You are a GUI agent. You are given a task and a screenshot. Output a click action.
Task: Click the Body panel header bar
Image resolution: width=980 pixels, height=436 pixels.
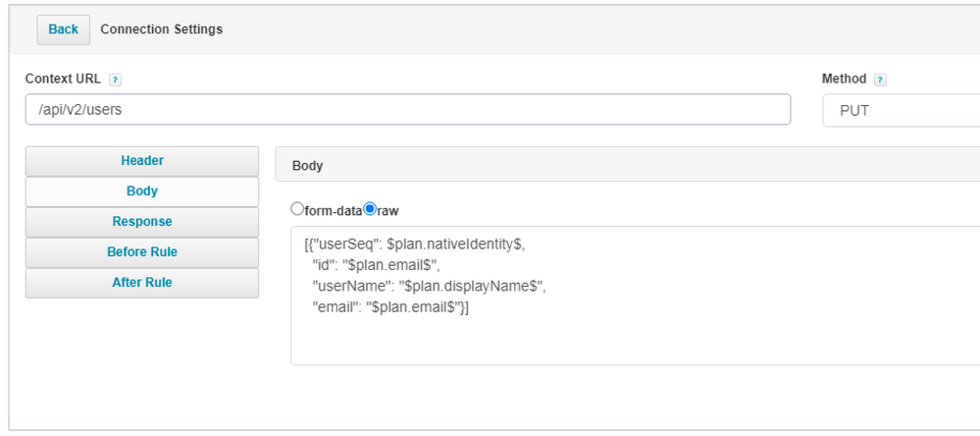coord(628,166)
